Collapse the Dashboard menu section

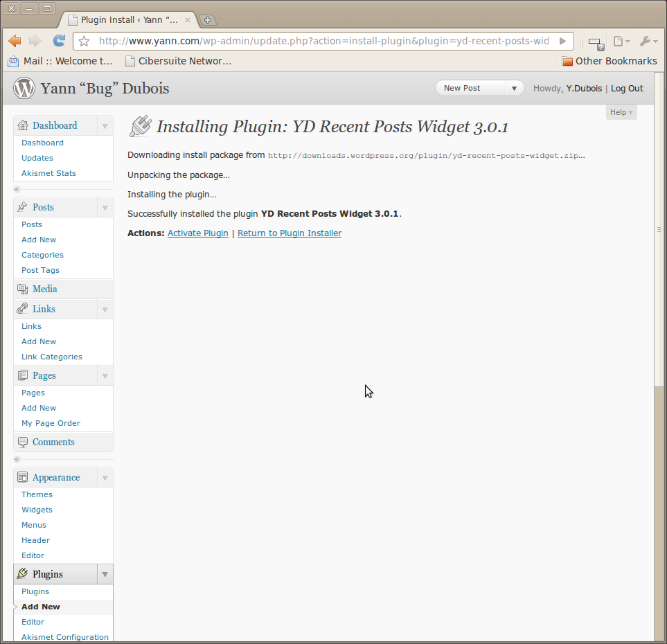(x=105, y=126)
